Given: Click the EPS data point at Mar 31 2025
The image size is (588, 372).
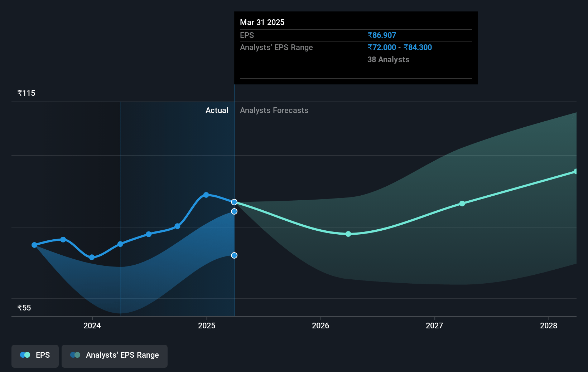Looking at the screenshot, I should coord(234,202).
